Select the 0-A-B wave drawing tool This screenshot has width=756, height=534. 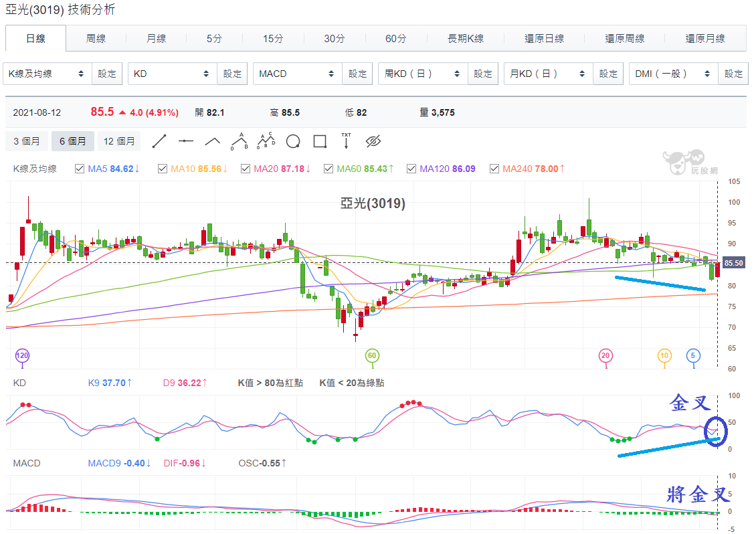pyautogui.click(x=239, y=141)
